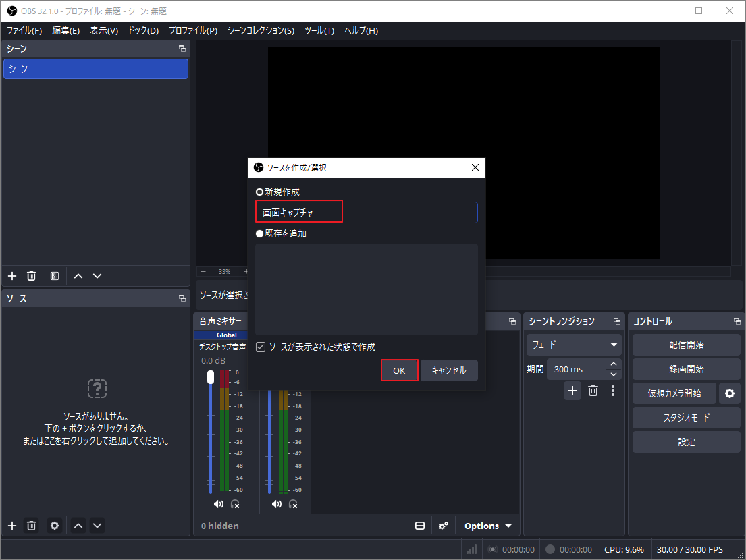Start streaming with 配信開始 button
The image size is (746, 560).
click(x=686, y=344)
